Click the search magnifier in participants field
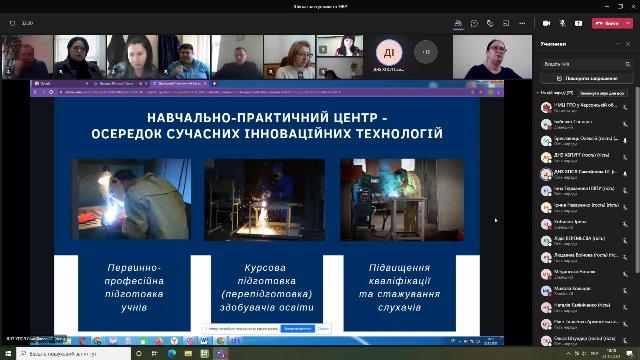The height and width of the screenshot is (360, 640). (627, 64)
